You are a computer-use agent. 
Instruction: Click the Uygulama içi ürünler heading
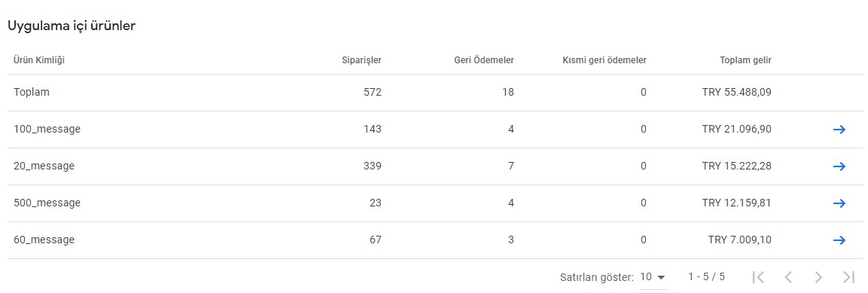click(72, 26)
